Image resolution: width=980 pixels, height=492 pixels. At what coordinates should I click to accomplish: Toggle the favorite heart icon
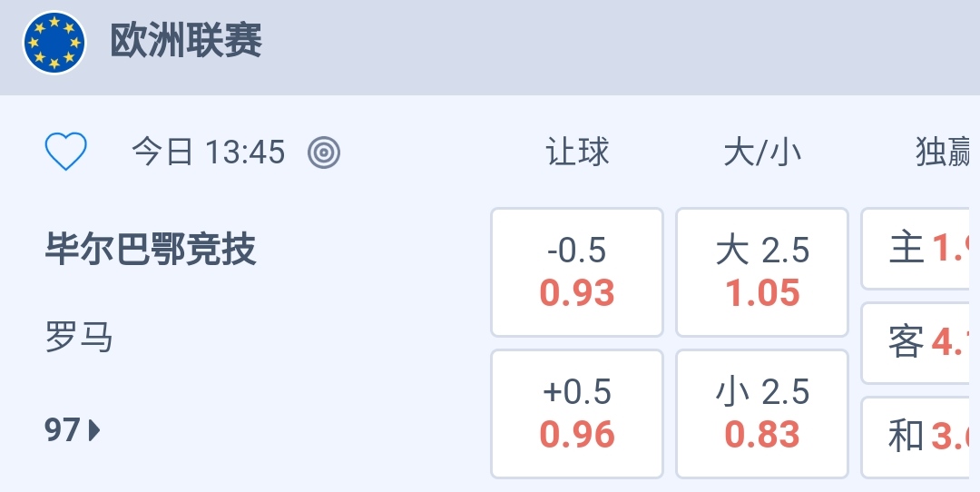pos(66,152)
